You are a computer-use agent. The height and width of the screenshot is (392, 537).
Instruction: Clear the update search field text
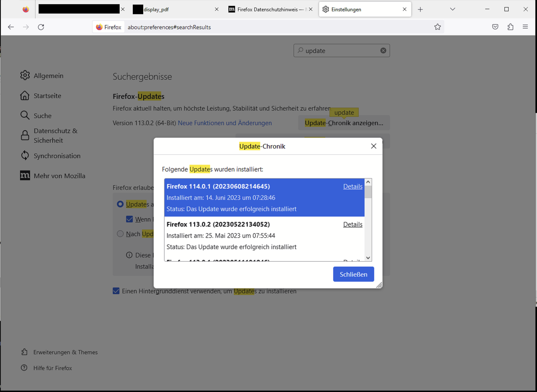tap(383, 51)
